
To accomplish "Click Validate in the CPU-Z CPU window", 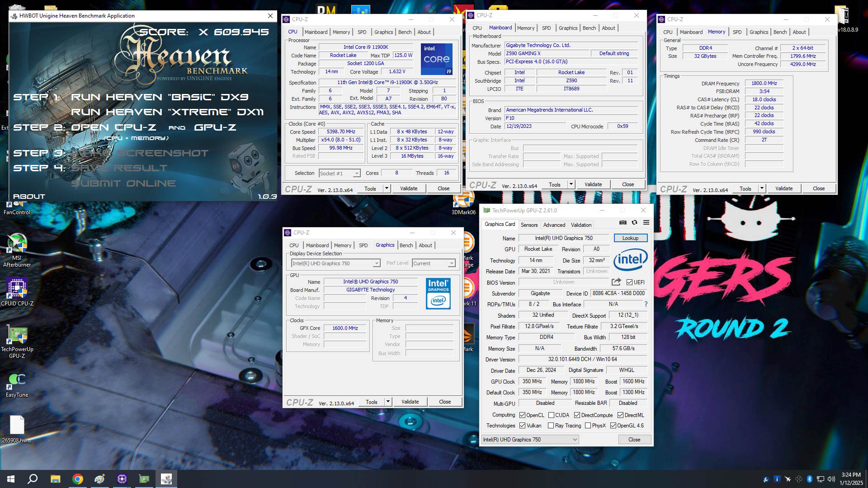I will point(409,188).
